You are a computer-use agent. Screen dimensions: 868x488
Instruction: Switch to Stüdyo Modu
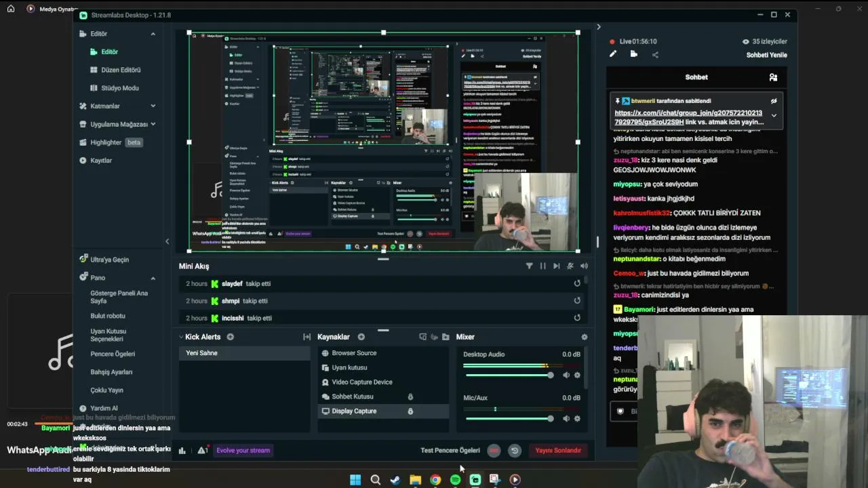pyautogui.click(x=120, y=88)
